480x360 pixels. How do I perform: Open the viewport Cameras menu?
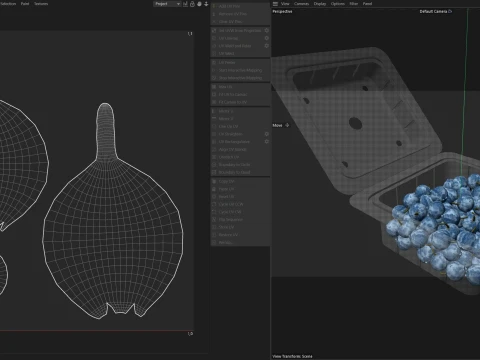click(302, 4)
